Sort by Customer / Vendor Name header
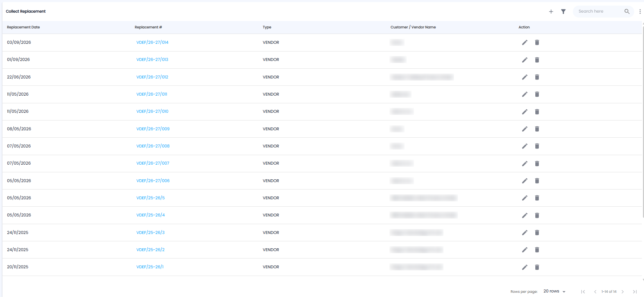 tap(413, 27)
